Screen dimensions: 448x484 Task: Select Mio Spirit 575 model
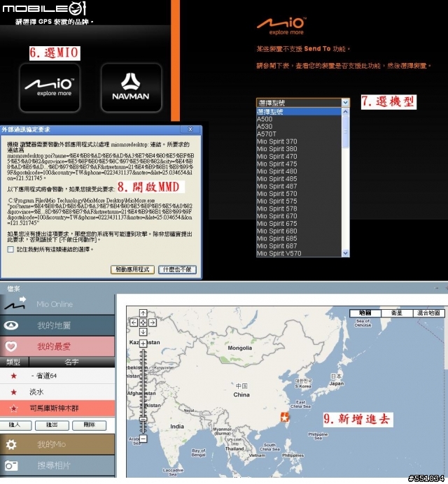point(299,201)
